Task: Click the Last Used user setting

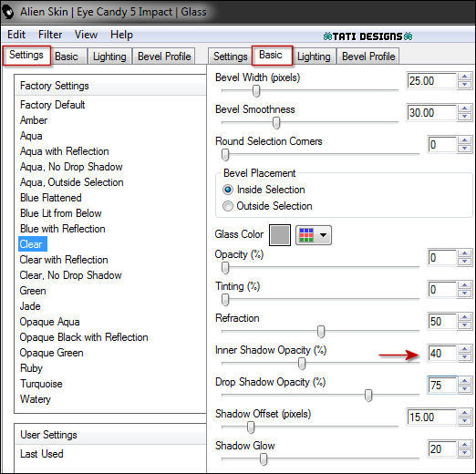Action: [42, 454]
